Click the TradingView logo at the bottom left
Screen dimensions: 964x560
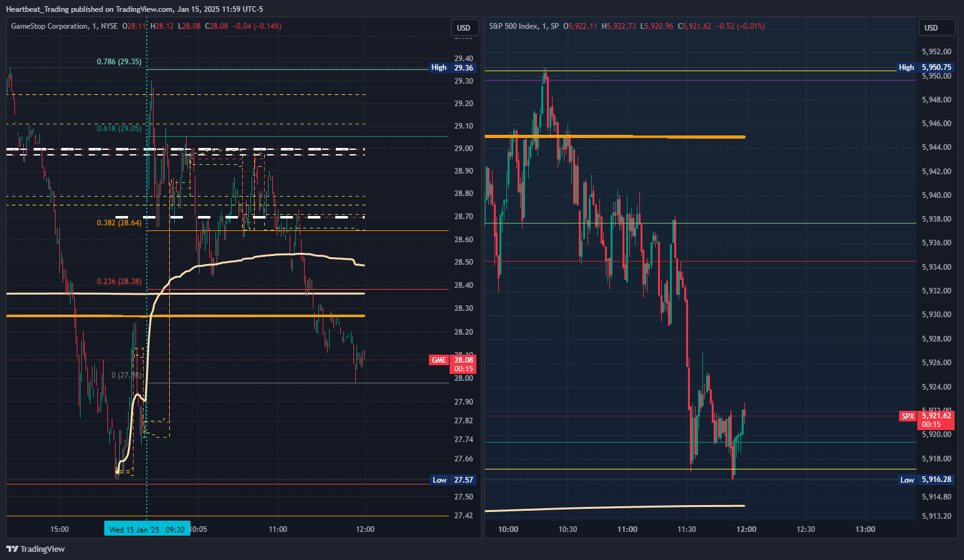[x=36, y=549]
